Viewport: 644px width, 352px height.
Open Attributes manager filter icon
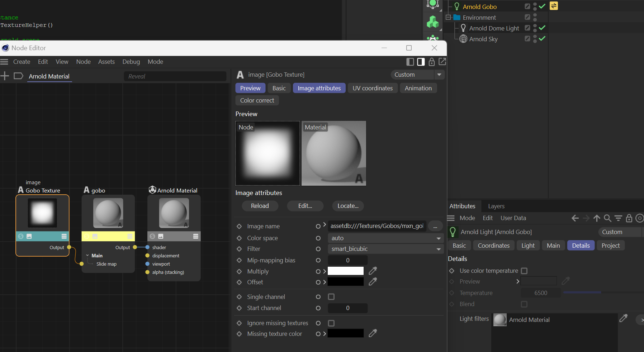(x=618, y=218)
